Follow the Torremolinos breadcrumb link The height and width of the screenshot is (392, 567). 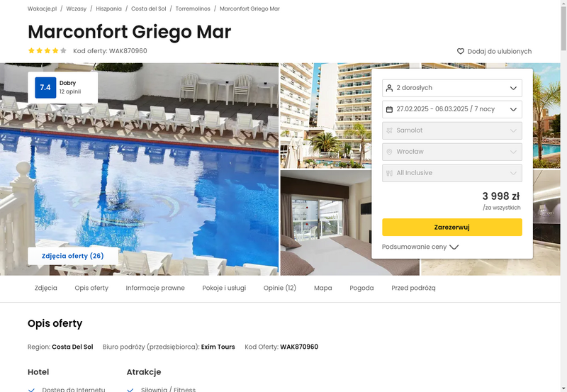click(x=193, y=9)
